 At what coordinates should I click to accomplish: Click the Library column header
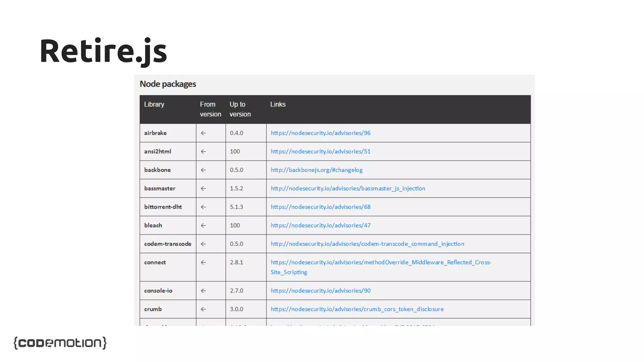pos(154,104)
